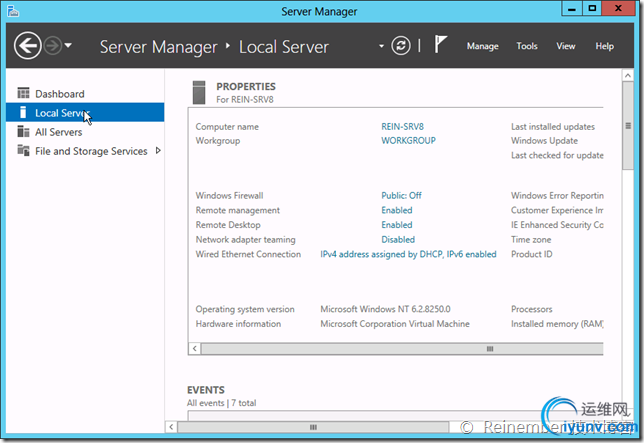Open the navigation history dropdown arrow
Image resolution: width=644 pixels, height=443 pixels.
tap(68, 46)
